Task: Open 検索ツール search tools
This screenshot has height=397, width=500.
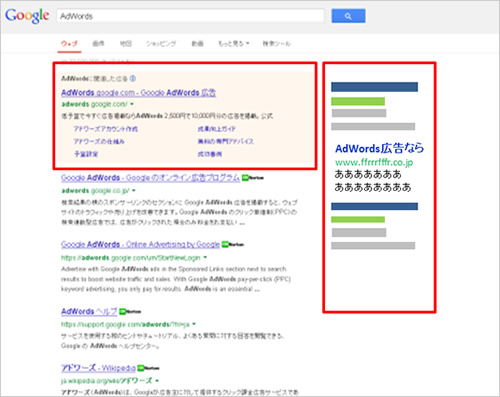Action: click(x=277, y=44)
